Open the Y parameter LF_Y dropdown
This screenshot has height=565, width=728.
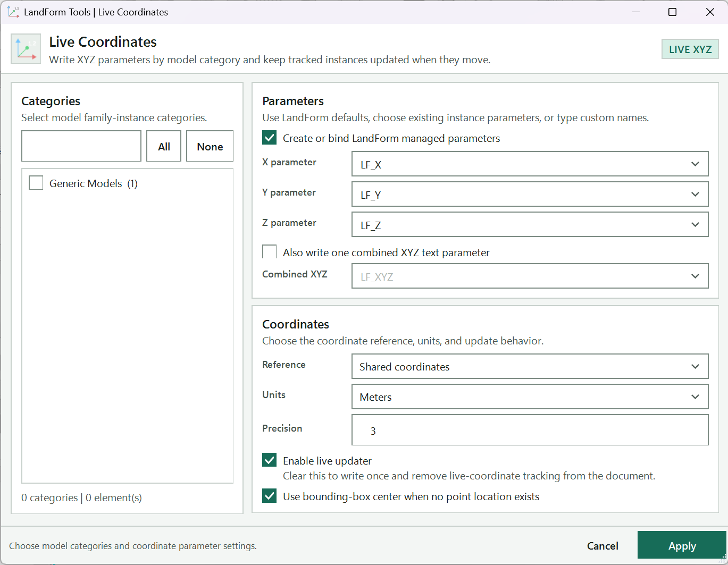coord(530,194)
